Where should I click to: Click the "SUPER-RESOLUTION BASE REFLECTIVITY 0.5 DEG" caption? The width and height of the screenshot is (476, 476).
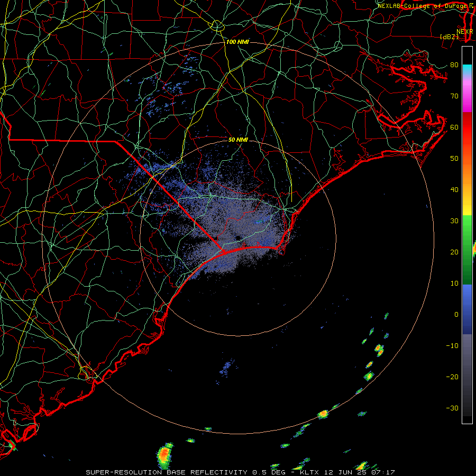point(186,472)
